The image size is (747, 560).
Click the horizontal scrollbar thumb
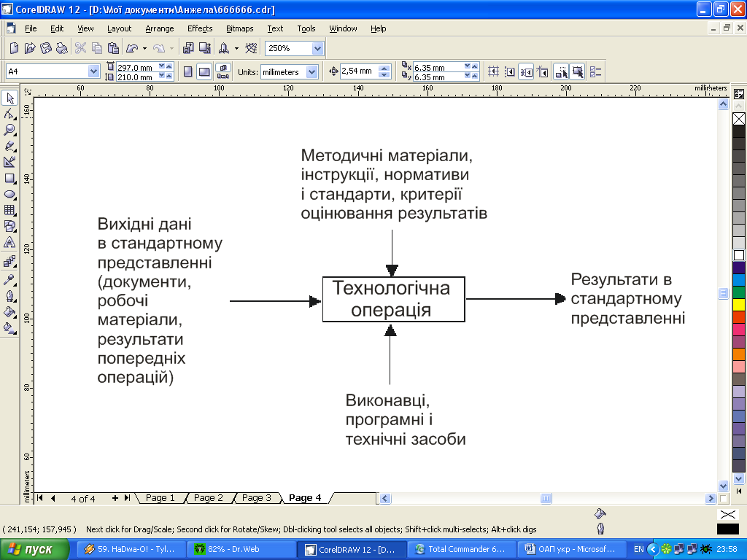(x=546, y=499)
